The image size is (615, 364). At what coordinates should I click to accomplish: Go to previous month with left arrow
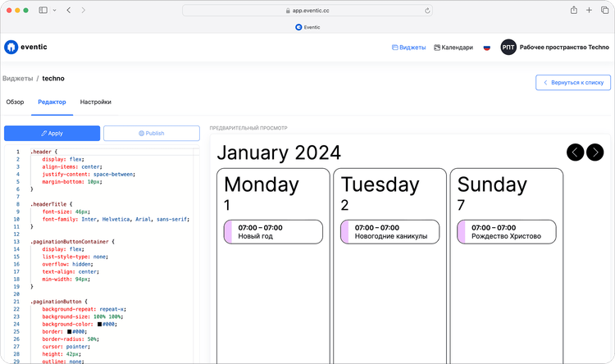pyautogui.click(x=576, y=152)
